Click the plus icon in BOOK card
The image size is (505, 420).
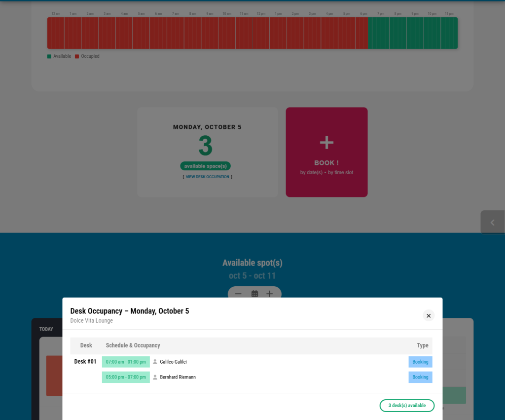326,143
